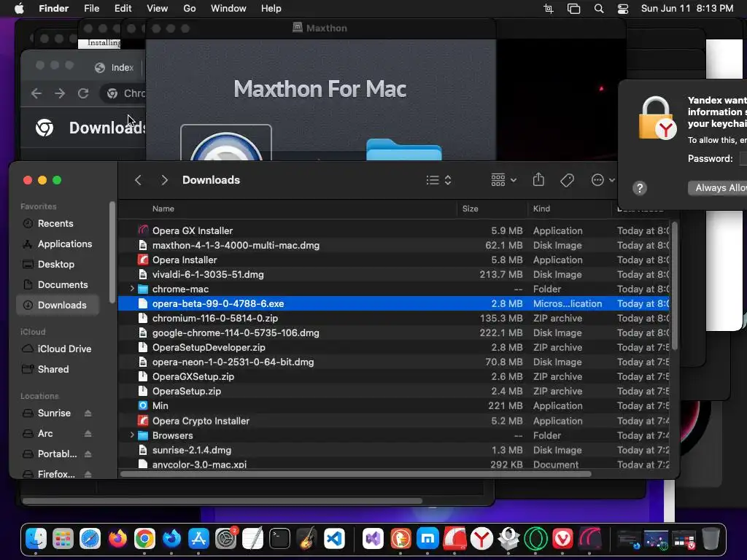This screenshot has height=560, width=747.
Task: Open the Group By menu in Finder toolbar
Action: [503, 180]
